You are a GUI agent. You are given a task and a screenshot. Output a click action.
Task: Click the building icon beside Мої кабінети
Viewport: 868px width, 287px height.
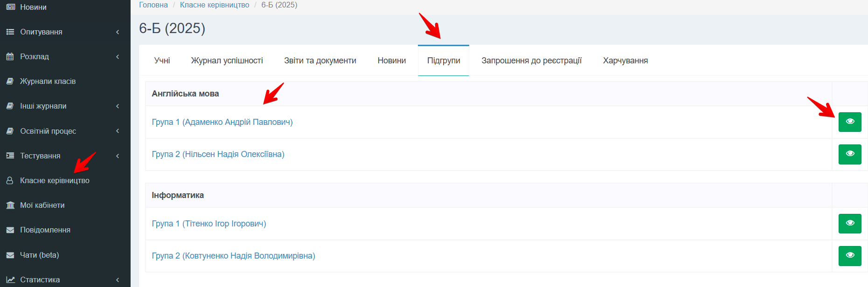tap(10, 205)
